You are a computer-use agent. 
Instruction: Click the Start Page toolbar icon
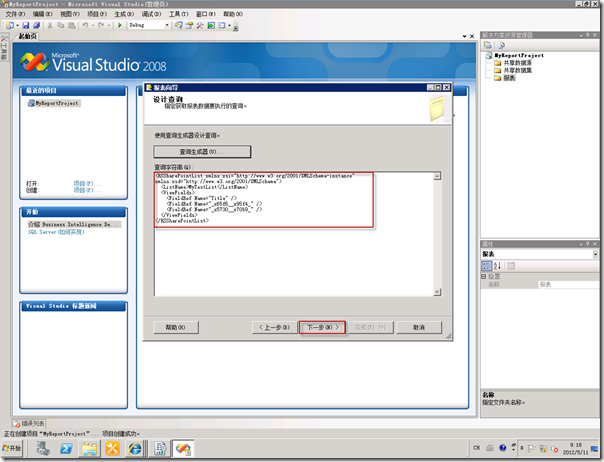tap(211, 25)
